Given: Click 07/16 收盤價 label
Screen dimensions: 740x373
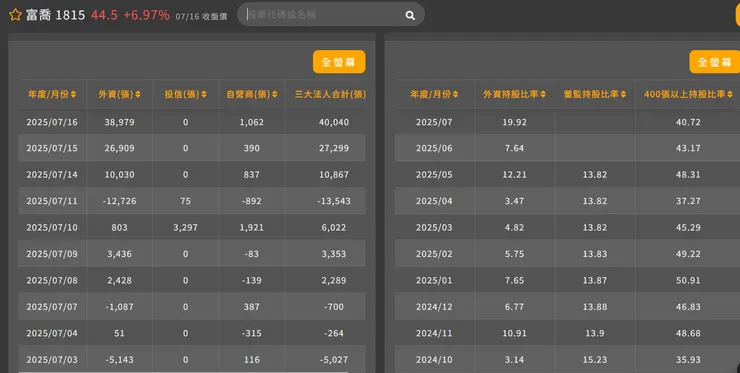Looking at the screenshot, I should [201, 17].
